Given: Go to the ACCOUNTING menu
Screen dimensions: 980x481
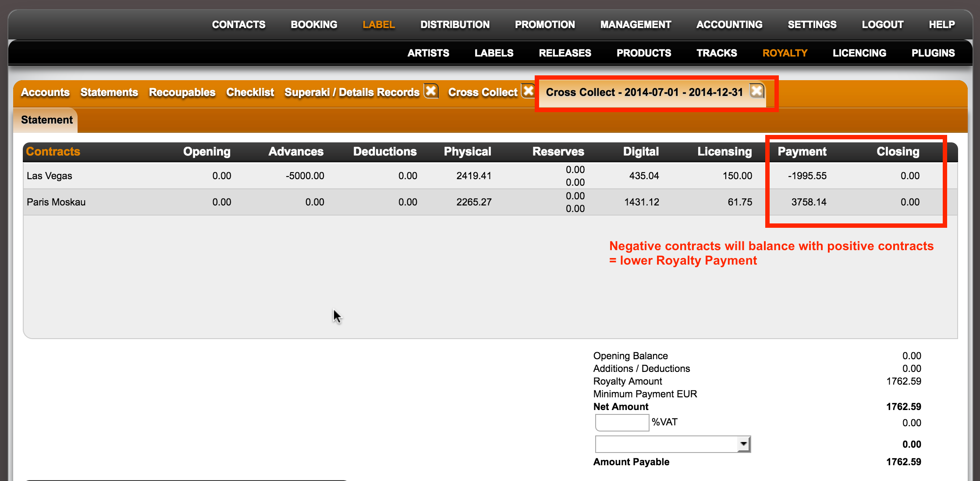Looking at the screenshot, I should click(729, 25).
